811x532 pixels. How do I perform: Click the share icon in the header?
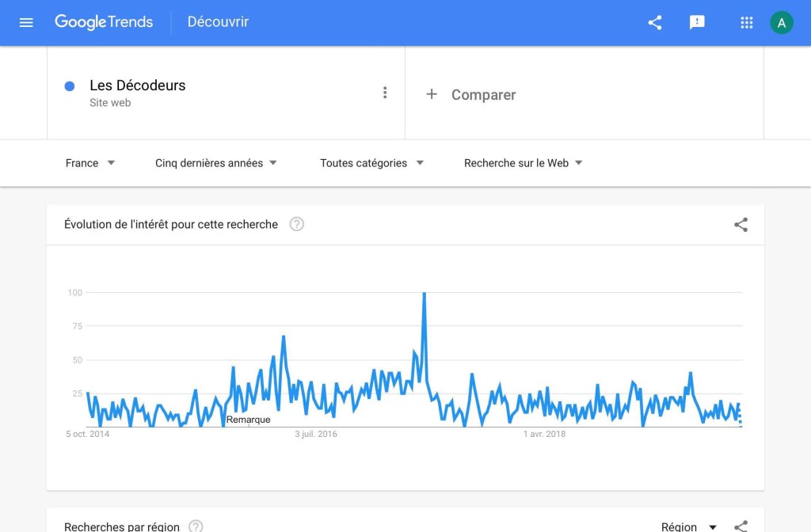(x=655, y=22)
